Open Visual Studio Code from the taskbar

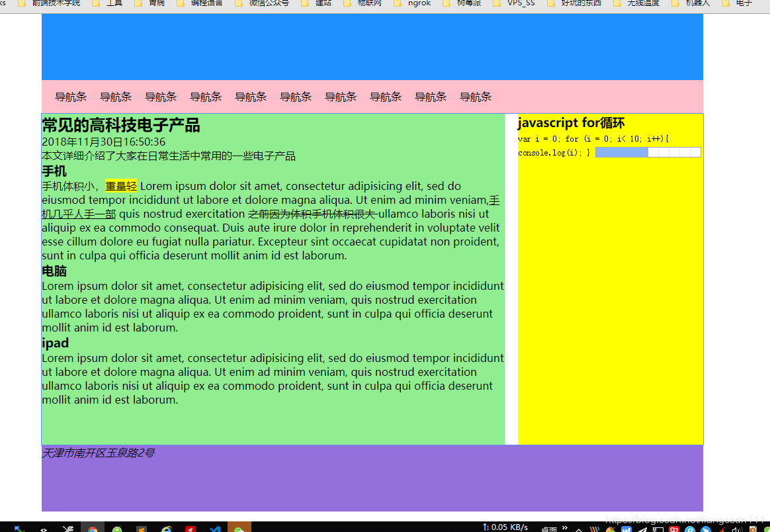pos(215,529)
